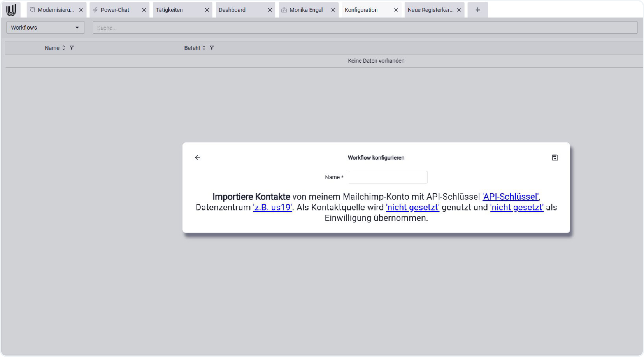Set consent via second 'nicht gesetzt' link
The width and height of the screenshot is (644, 357).
516,208
